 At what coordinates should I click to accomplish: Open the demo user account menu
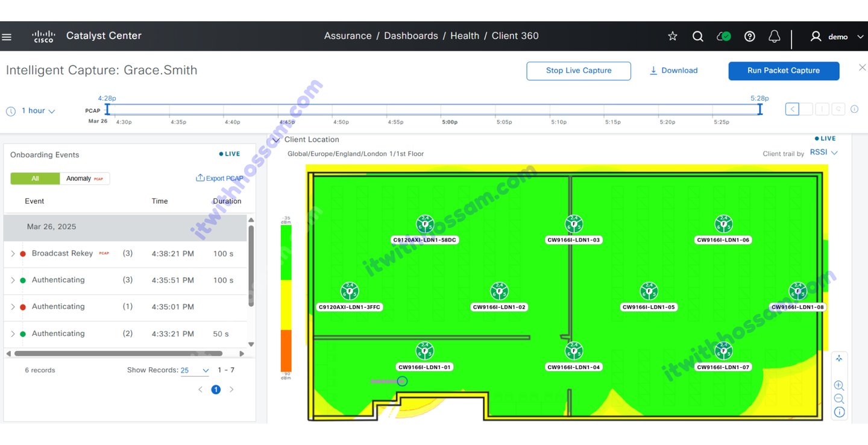pos(837,37)
